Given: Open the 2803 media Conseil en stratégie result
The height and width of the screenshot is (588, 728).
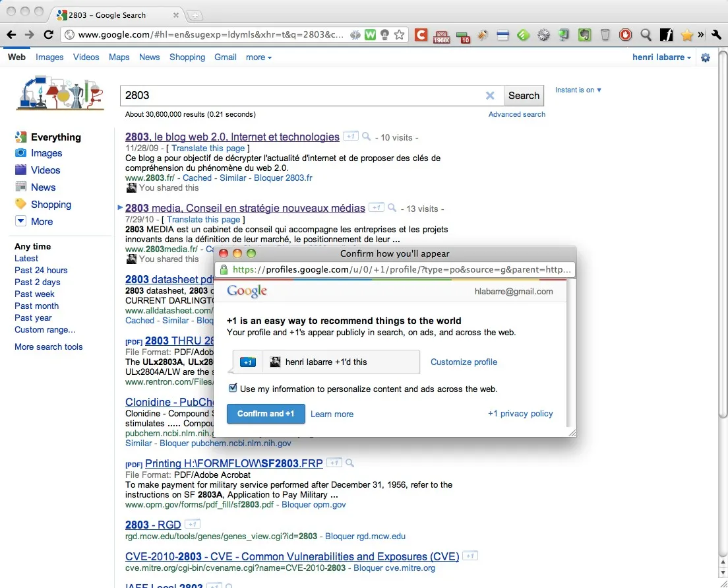Looking at the screenshot, I should pos(245,208).
